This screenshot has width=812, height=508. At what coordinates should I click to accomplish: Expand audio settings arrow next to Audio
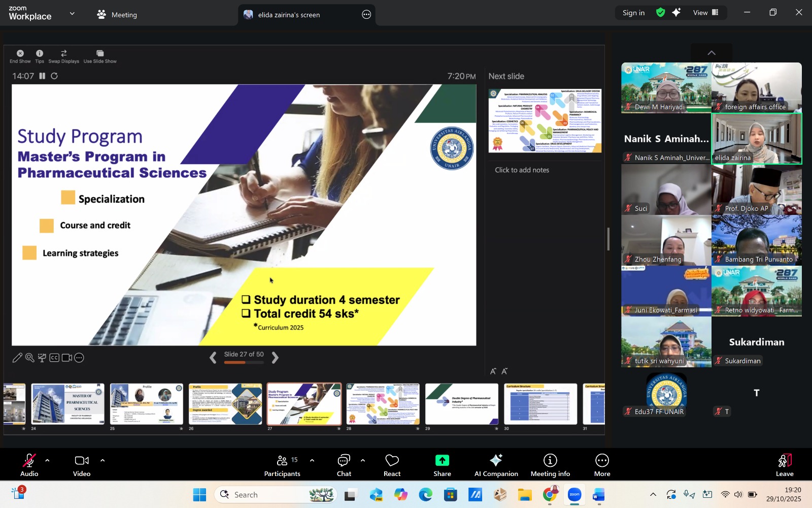(47, 461)
